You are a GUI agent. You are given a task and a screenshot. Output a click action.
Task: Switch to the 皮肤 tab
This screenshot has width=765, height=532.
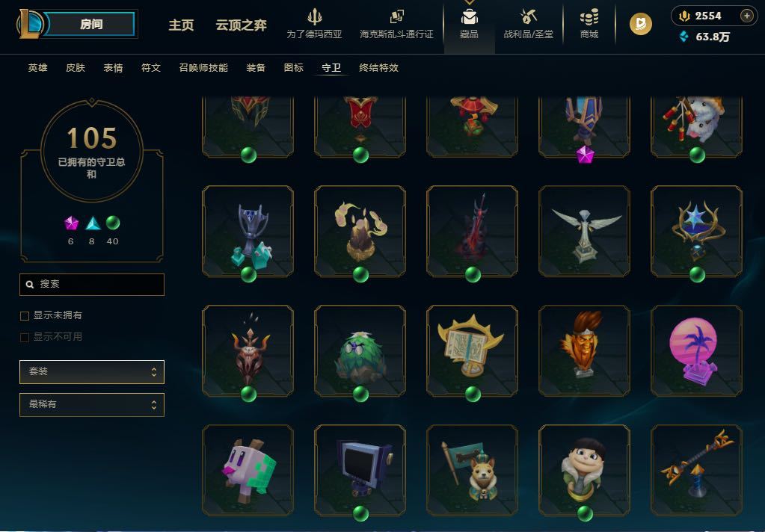(x=76, y=68)
